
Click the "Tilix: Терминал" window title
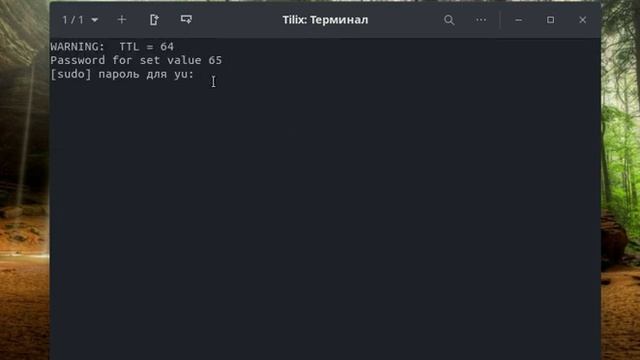(x=325, y=20)
